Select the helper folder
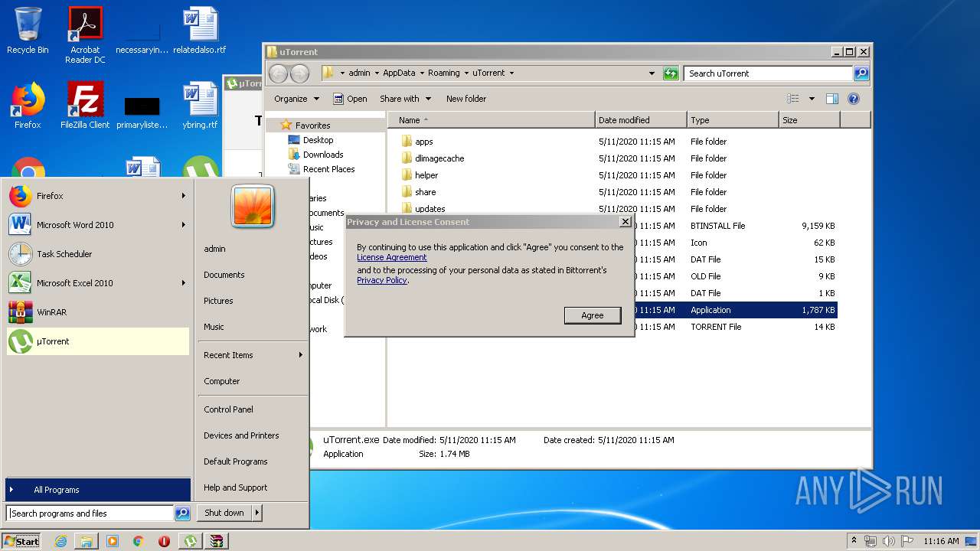This screenshot has height=551, width=980. pyautogui.click(x=426, y=175)
